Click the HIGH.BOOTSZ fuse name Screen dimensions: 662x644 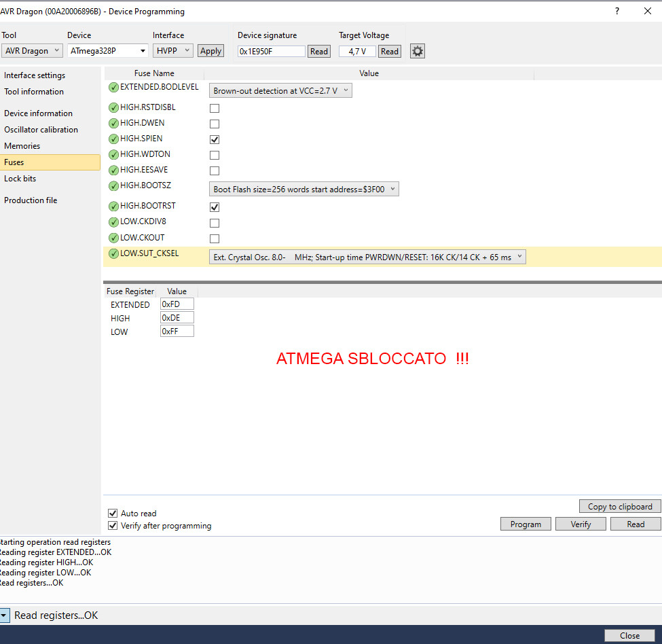tap(146, 185)
